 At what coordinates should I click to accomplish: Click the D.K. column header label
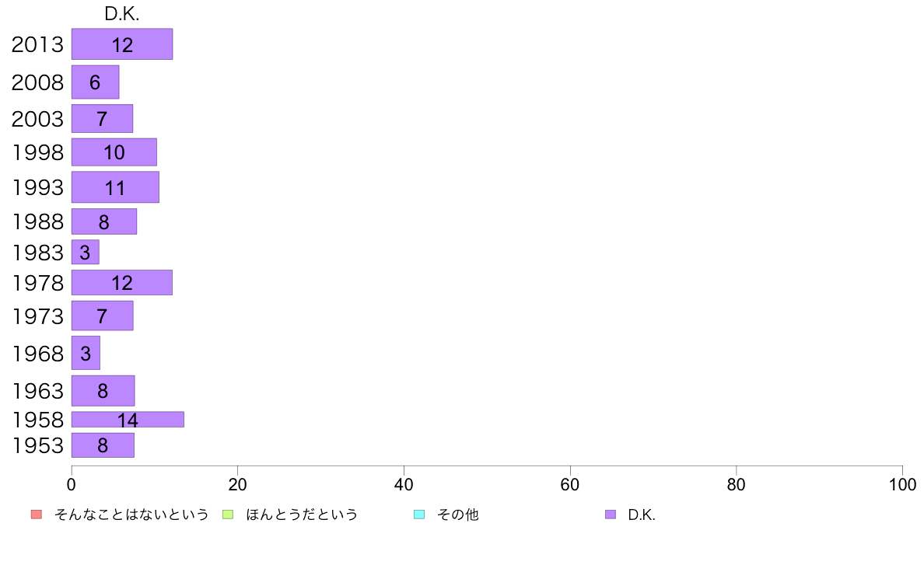122,14
